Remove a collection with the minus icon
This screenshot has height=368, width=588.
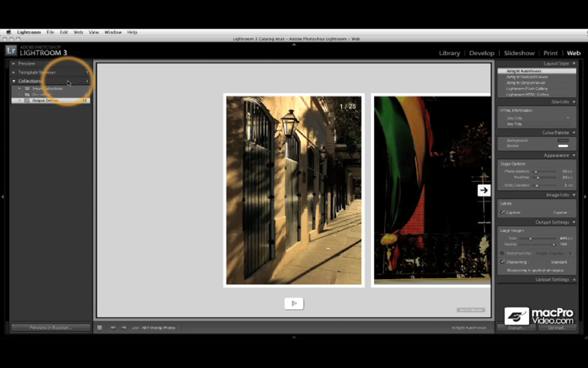[x=80, y=81]
